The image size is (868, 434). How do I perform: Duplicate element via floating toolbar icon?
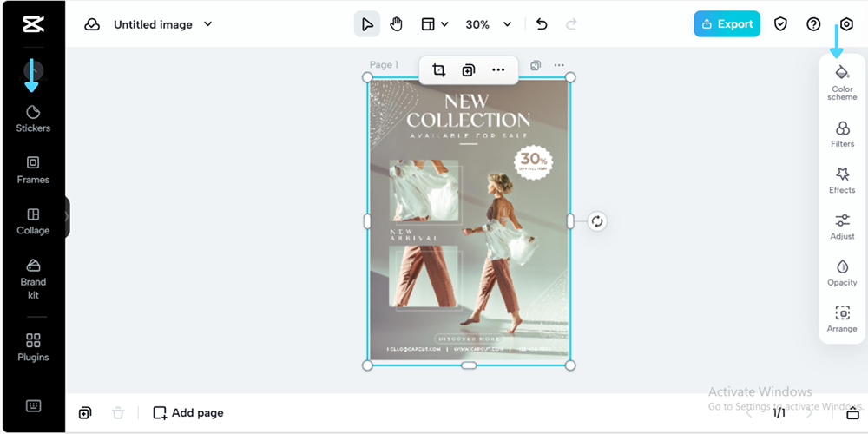469,70
